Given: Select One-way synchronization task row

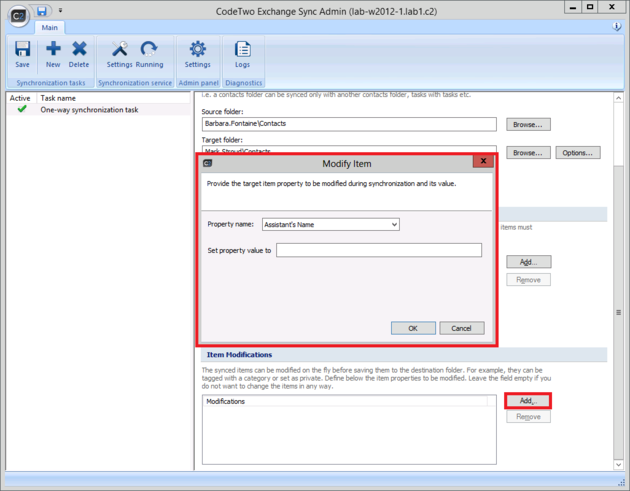Looking at the screenshot, I should (98, 110).
